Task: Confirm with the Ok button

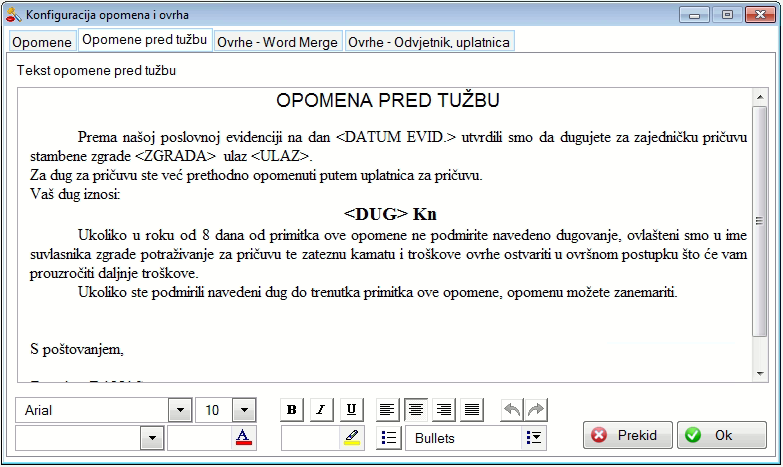Action: tap(721, 436)
